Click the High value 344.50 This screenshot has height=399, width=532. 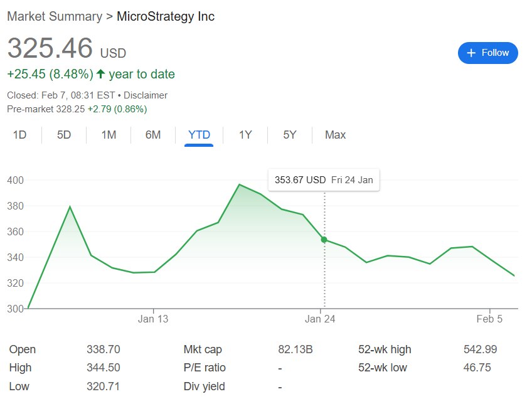click(x=103, y=368)
